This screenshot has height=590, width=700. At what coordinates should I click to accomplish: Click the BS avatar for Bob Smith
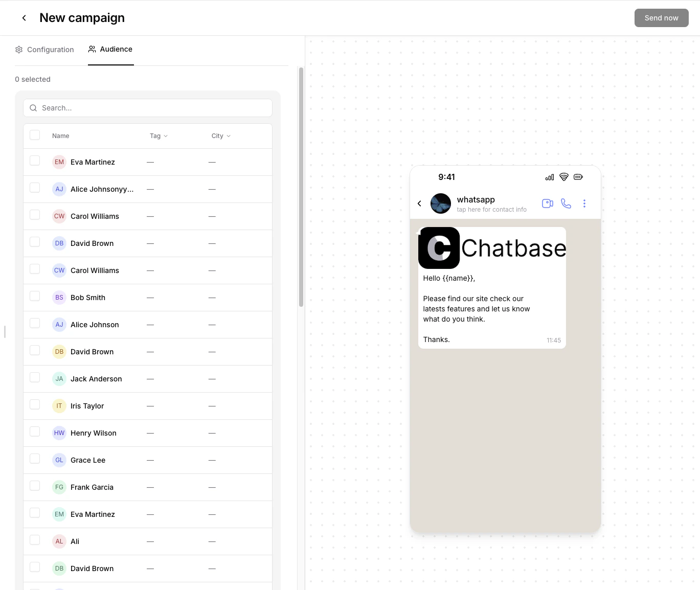tap(59, 298)
